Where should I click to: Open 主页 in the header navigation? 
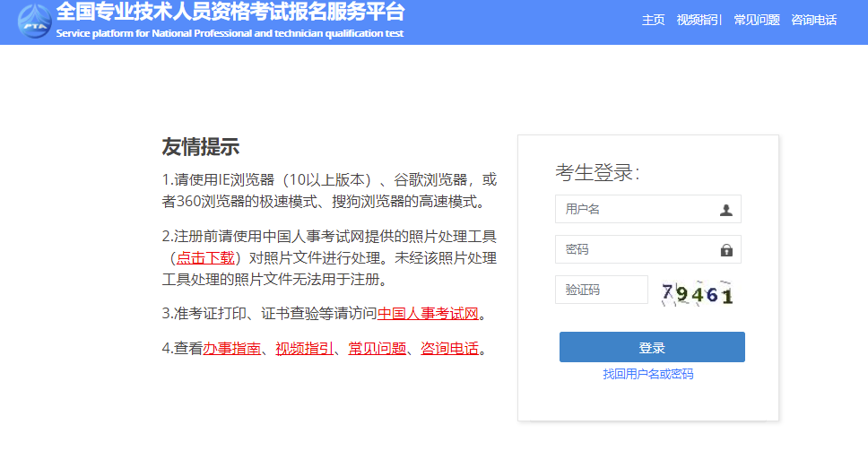click(653, 21)
